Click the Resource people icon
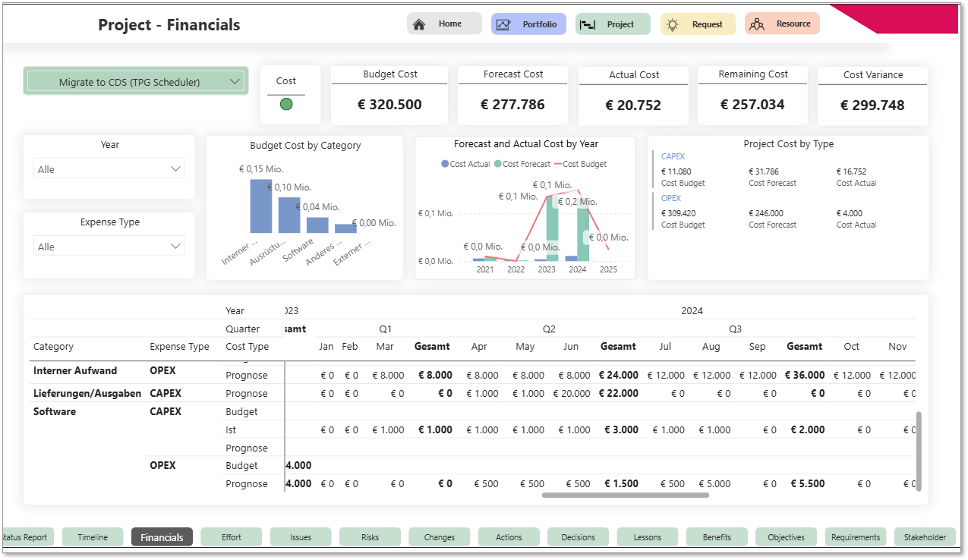Image resolution: width=968 pixels, height=560 pixels. point(756,24)
